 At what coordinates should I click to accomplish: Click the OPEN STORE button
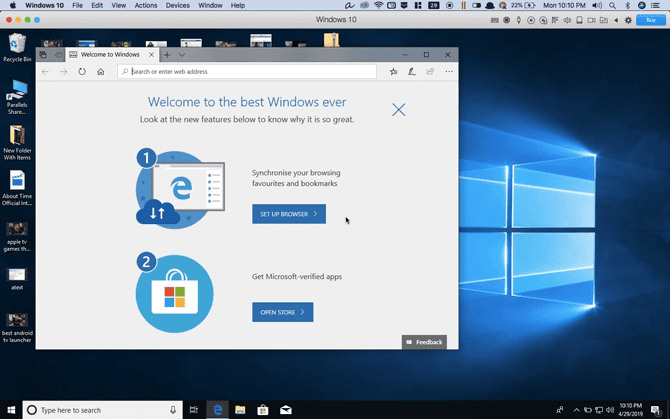point(282,312)
